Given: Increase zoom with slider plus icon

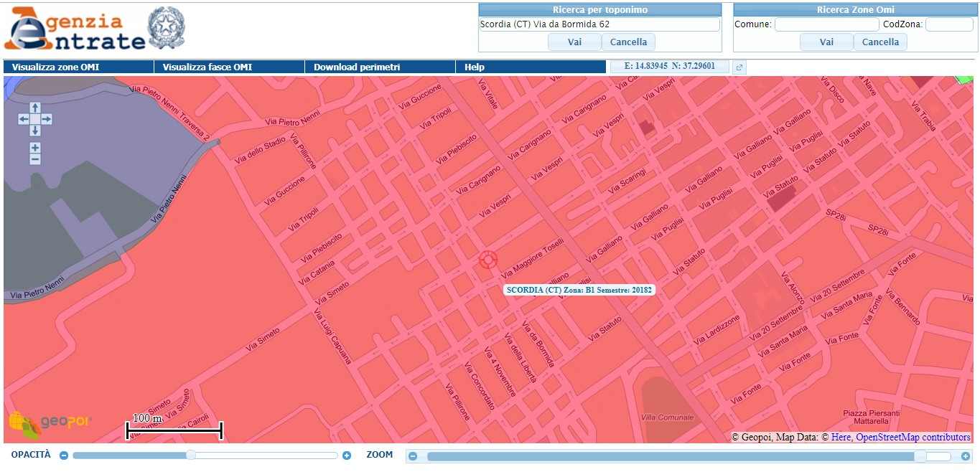Looking at the screenshot, I should [965, 456].
